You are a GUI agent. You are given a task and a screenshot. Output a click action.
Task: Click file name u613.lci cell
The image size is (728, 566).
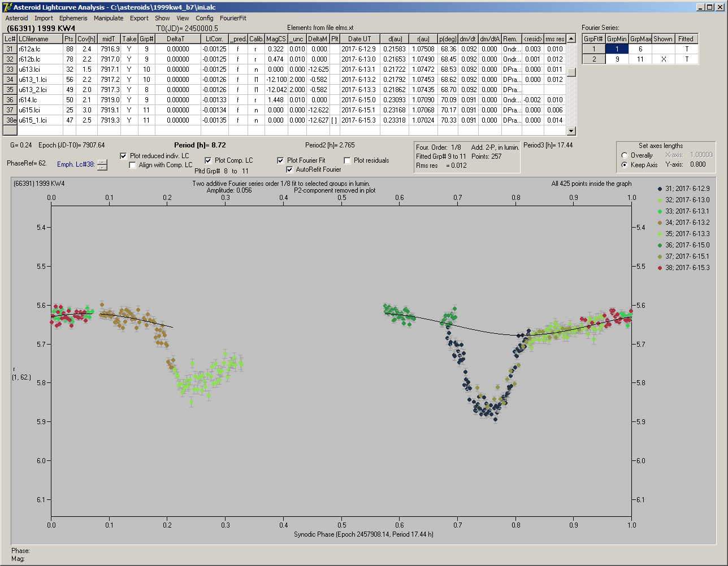pyautogui.click(x=40, y=69)
